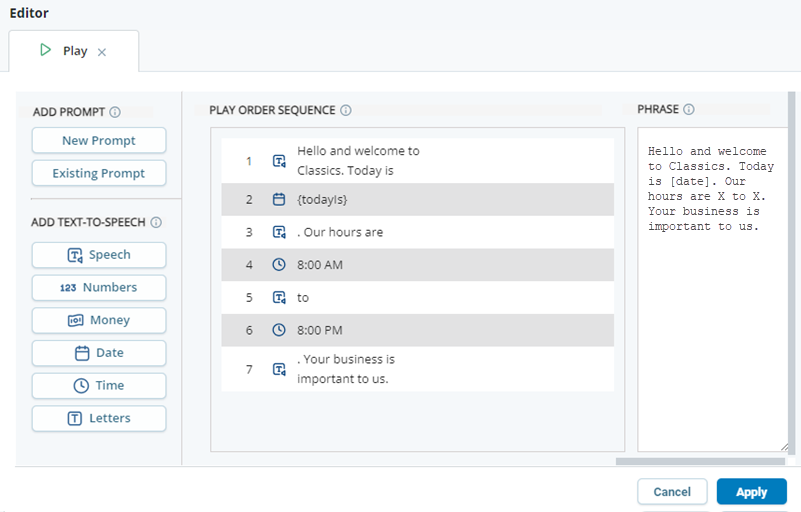Add a Speech text-to-speech item
The width and height of the screenshot is (801, 512).
pos(99,255)
